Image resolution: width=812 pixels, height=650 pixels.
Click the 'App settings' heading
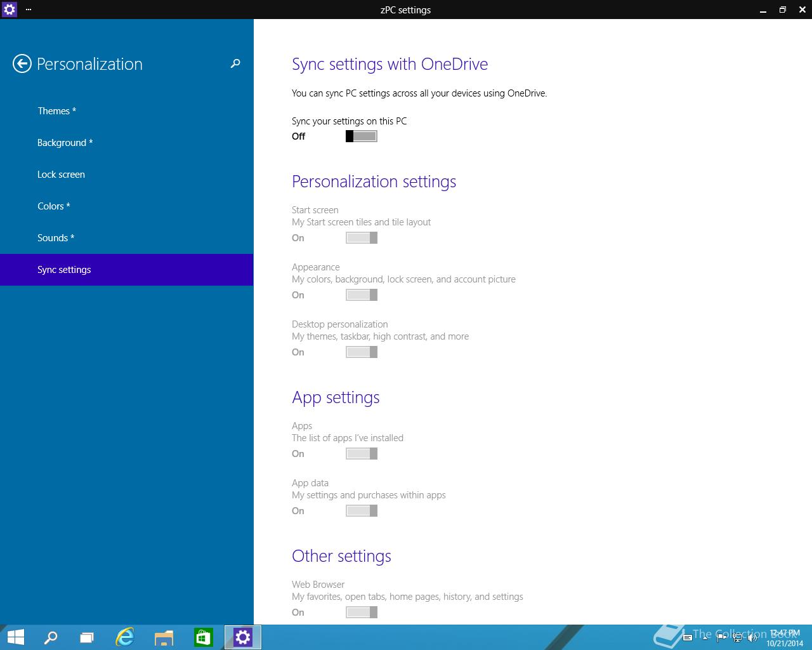pos(336,397)
